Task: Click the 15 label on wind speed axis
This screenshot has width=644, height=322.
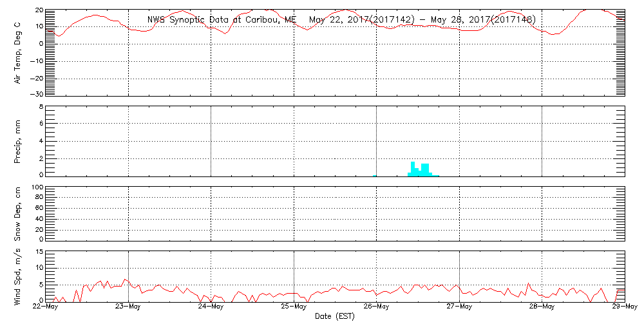Action: tap(39, 251)
